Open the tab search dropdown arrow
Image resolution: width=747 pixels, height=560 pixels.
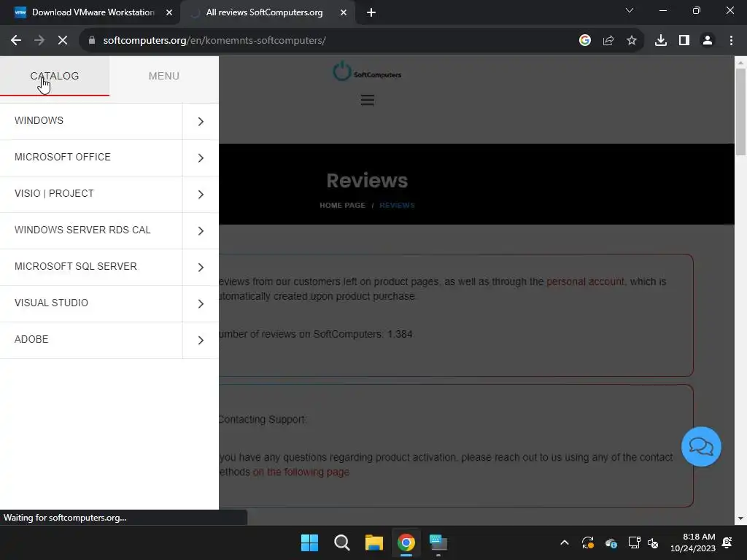click(x=630, y=10)
